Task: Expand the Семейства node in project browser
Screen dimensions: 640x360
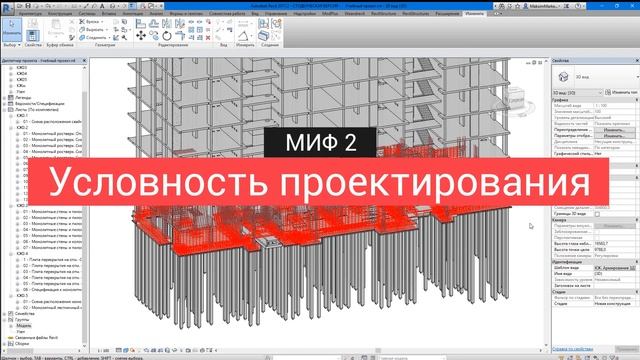Action: (4, 313)
